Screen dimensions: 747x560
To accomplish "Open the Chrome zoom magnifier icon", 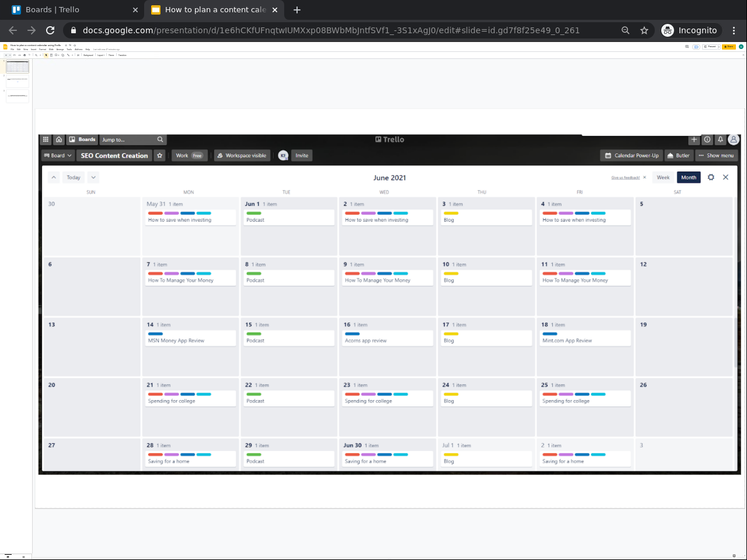I will 626,30.
